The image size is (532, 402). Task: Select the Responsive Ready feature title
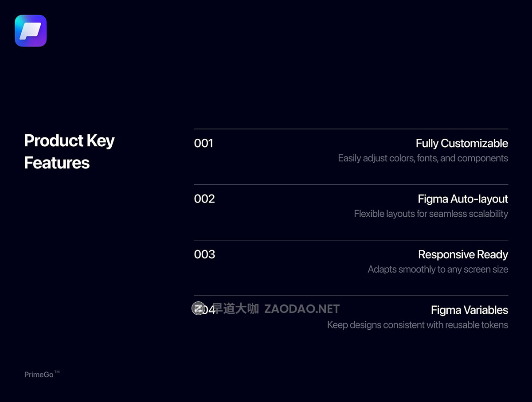click(x=463, y=254)
